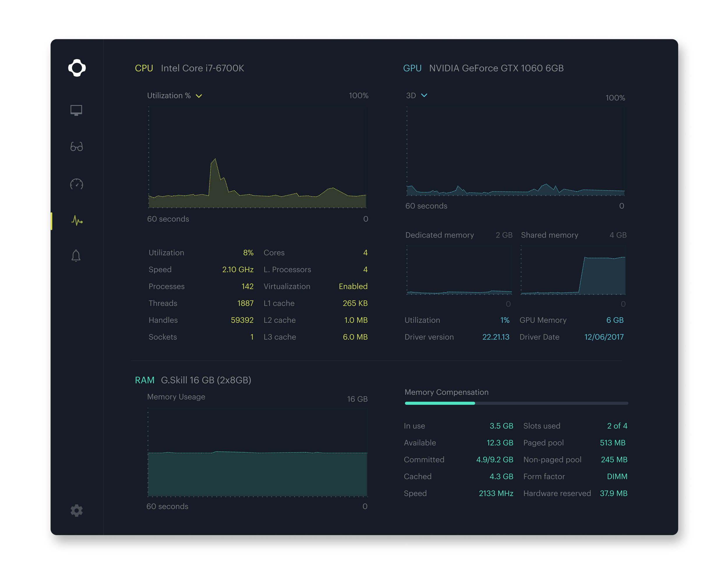Click the app logo icon in the sidebar
This screenshot has width=728, height=575.
77,68
